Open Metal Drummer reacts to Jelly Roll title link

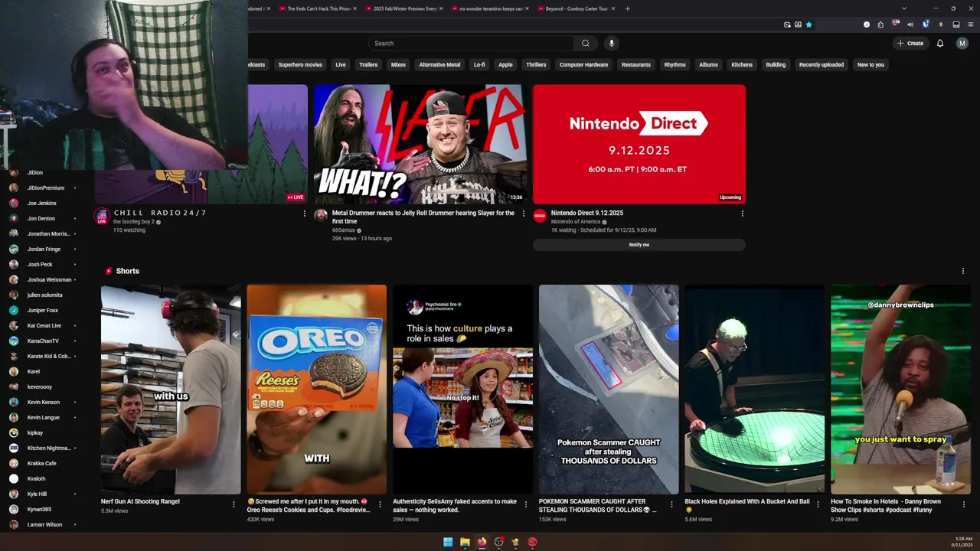[423, 217]
